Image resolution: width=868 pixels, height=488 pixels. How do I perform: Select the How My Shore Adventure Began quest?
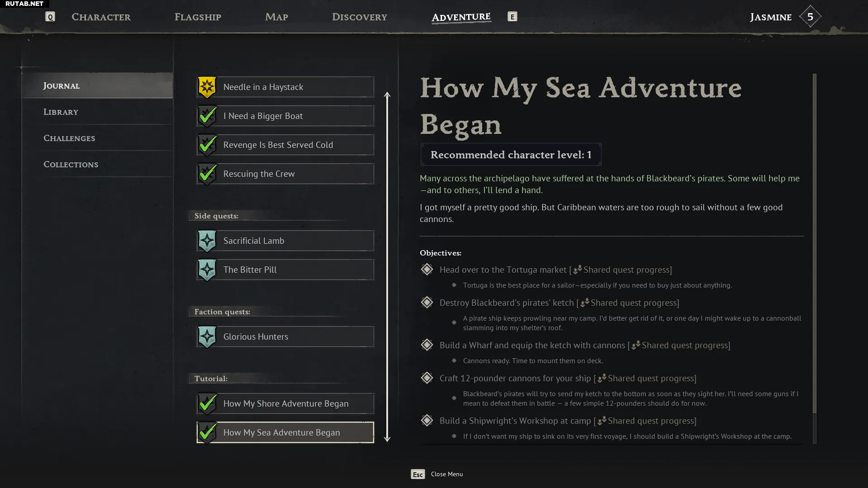coord(286,403)
